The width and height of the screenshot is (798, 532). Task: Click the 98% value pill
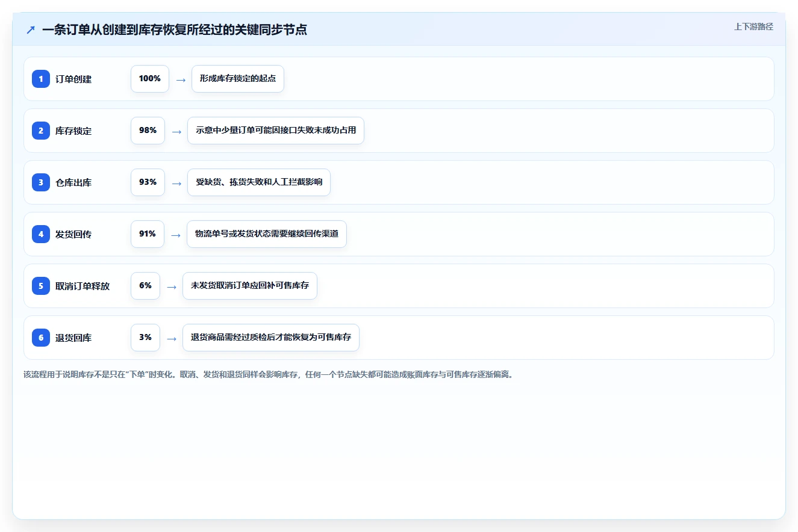(x=148, y=131)
